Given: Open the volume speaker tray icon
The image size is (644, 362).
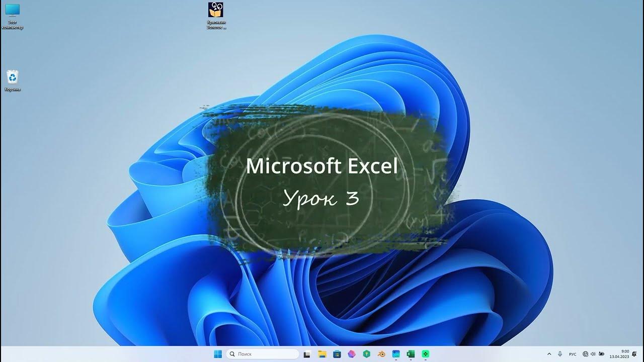Looking at the screenshot, I should (x=593, y=354).
